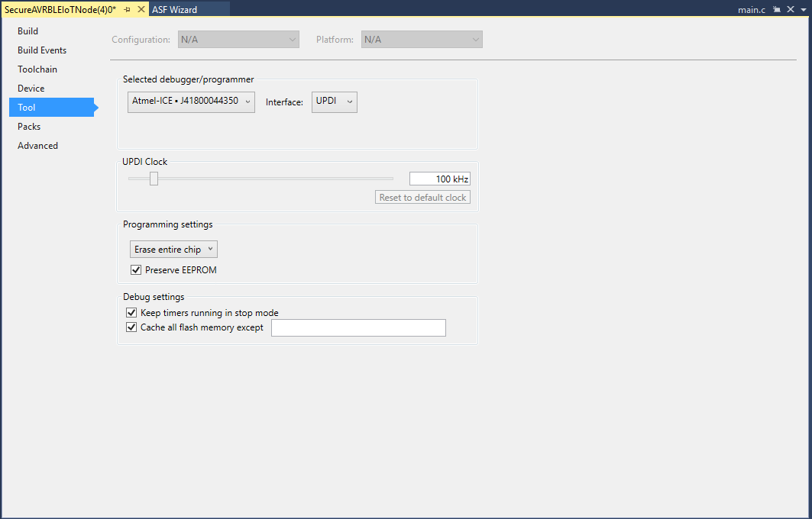Screen dimensions: 812x519
Task: Pin the SecureAVRBLEIoTNode project tab
Action: [x=128, y=9]
